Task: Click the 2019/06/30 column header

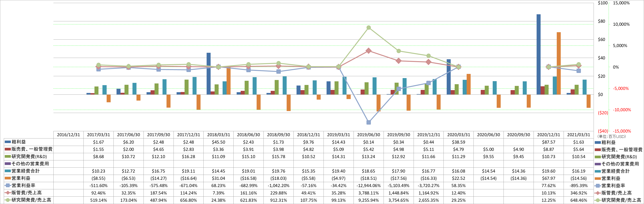Action: click(369, 135)
